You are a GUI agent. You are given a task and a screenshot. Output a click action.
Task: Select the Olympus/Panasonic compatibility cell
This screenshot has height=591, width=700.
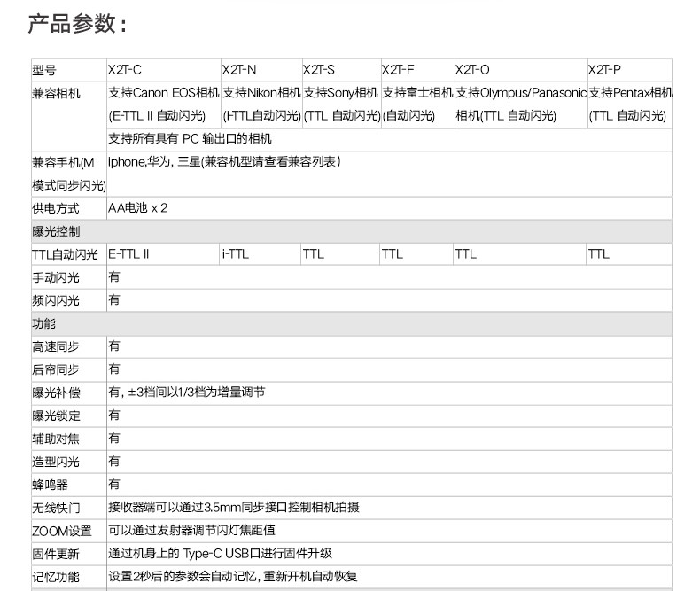(x=521, y=105)
